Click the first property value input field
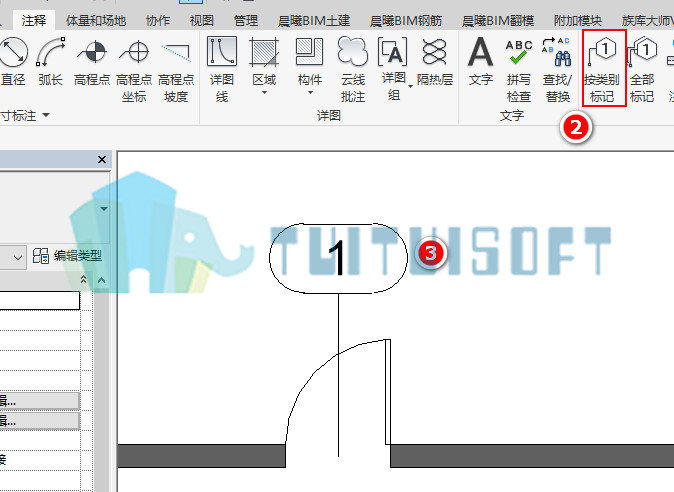Screen dimensions: 674x492 click(40, 300)
